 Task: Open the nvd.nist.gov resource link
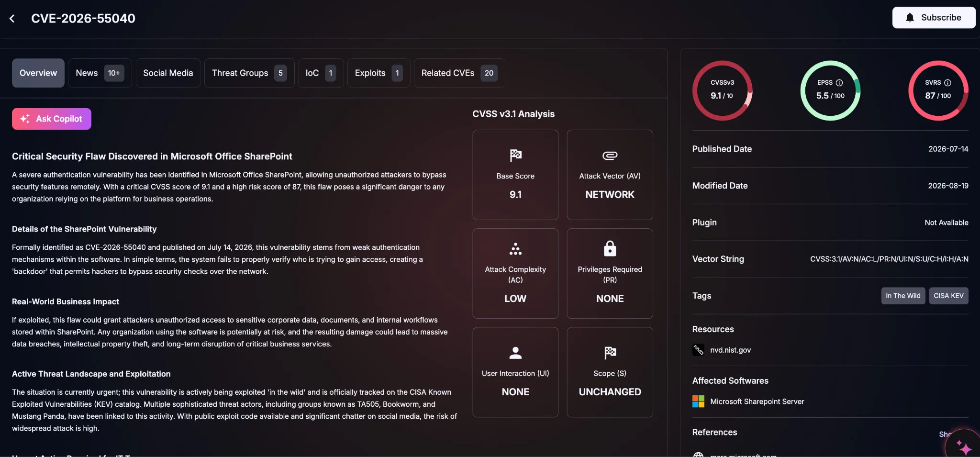pyautogui.click(x=730, y=350)
